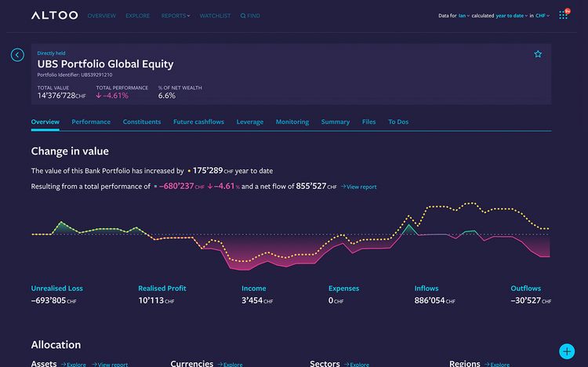Image resolution: width=588 pixels, height=367 pixels.
Task: Open the apps grid menu icon
Action: (x=563, y=15)
